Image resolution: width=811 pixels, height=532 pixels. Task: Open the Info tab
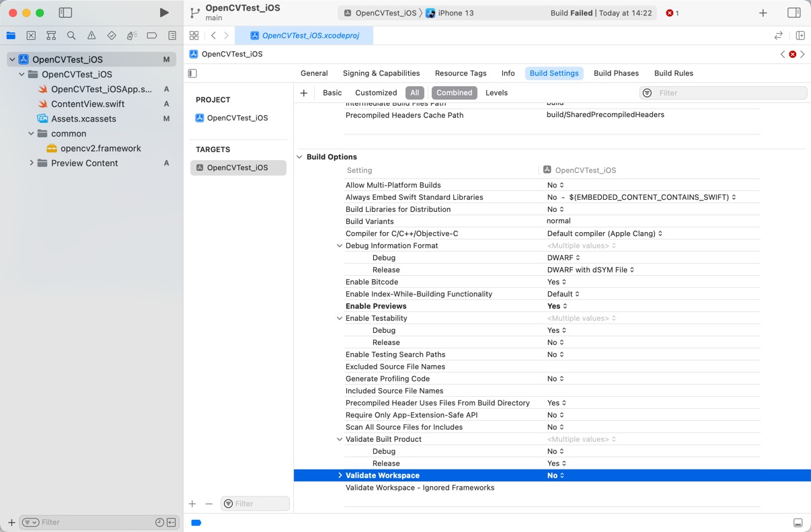(x=508, y=73)
